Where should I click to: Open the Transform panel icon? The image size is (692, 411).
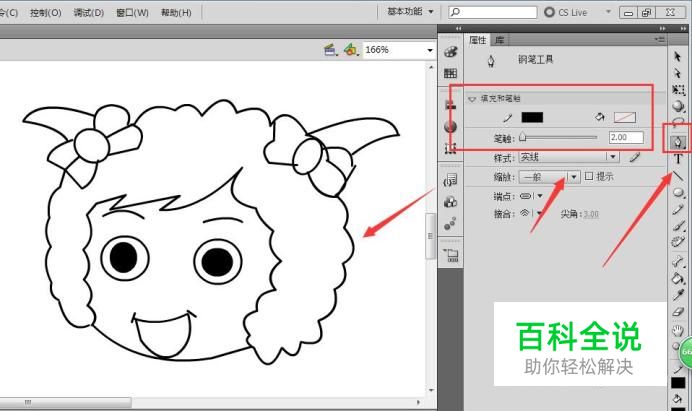click(x=450, y=148)
